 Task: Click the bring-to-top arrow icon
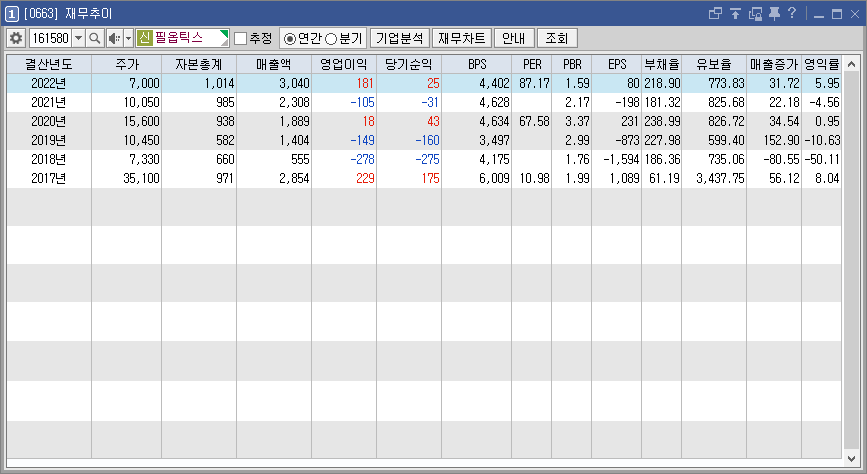(735, 13)
